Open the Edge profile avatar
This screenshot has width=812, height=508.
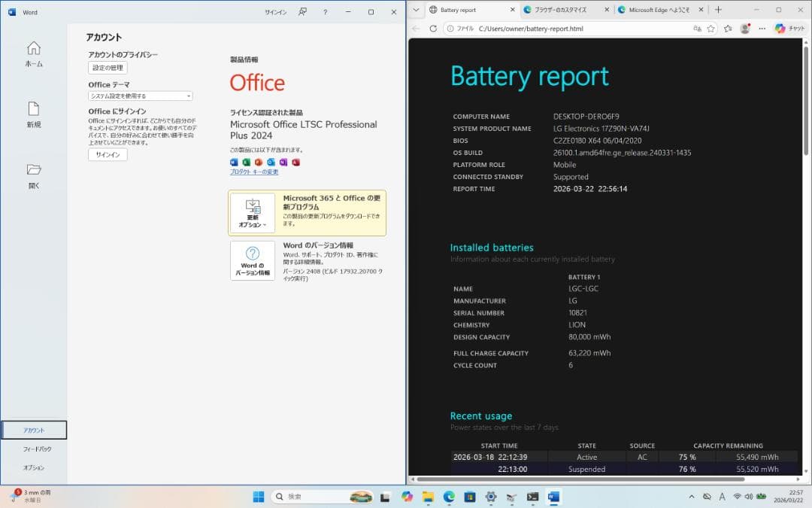tap(745, 29)
